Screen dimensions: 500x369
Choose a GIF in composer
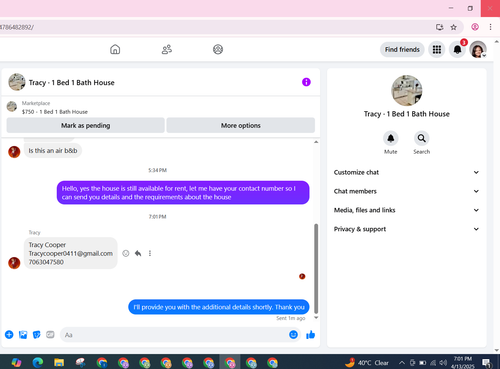click(50, 335)
